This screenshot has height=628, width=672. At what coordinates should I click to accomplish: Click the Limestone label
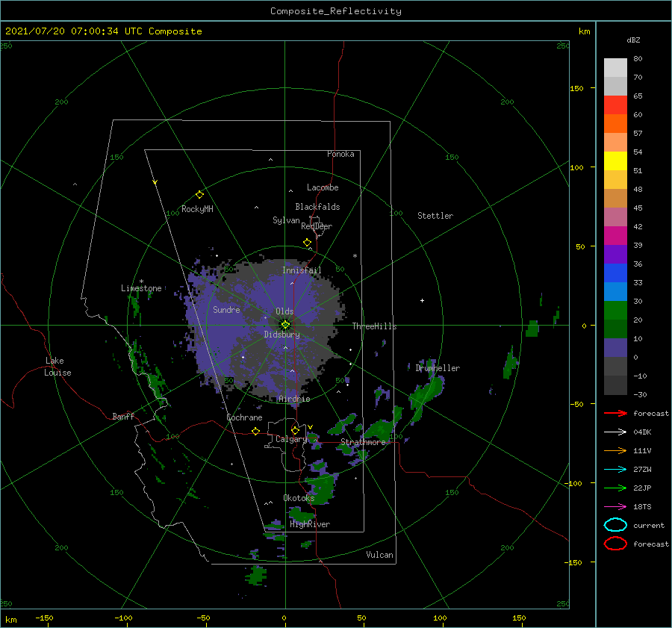(x=141, y=288)
